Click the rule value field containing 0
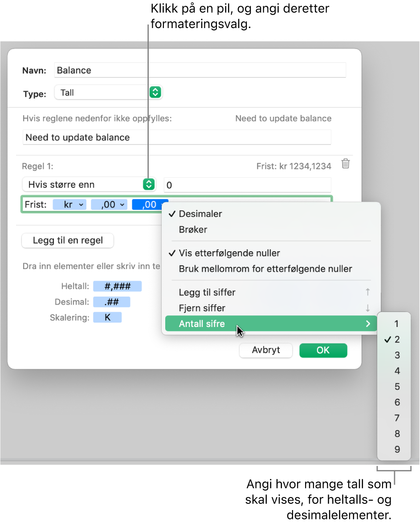 [x=247, y=185]
